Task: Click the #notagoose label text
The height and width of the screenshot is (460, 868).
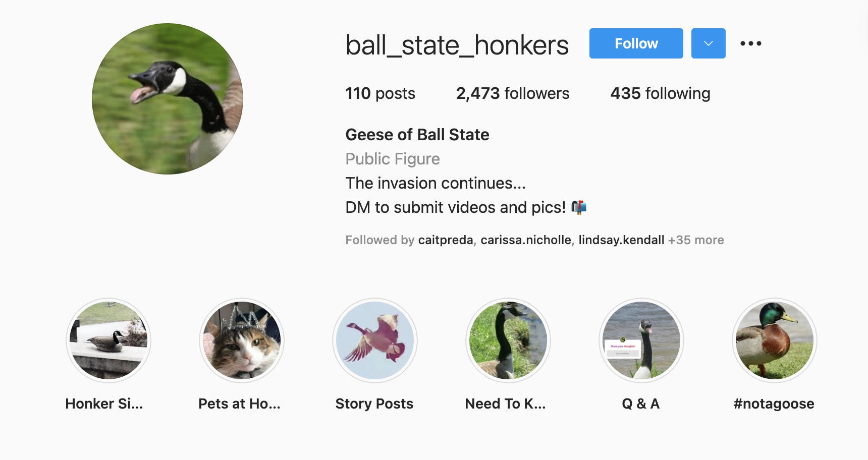Action: (x=774, y=404)
